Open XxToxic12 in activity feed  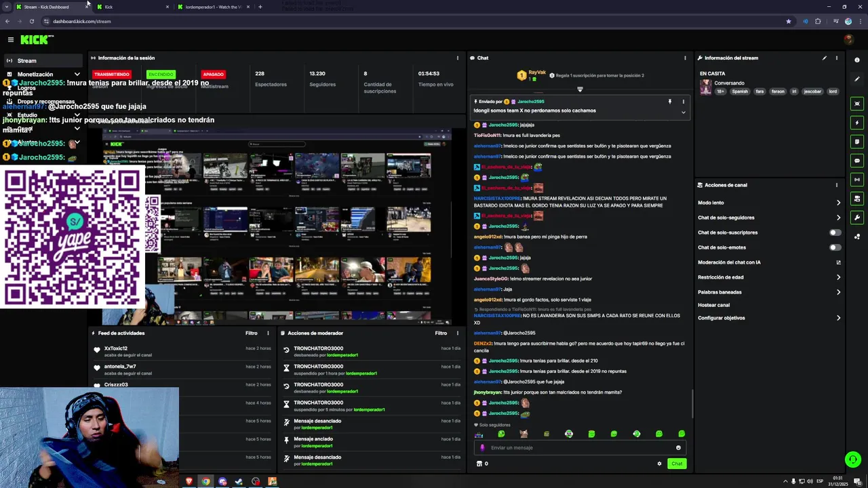click(116, 348)
